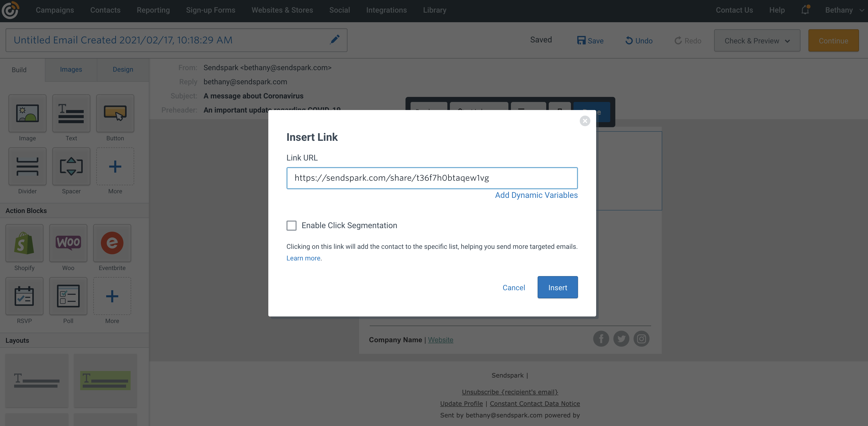The width and height of the screenshot is (868, 426).
Task: Select the Shopify action block
Action: click(24, 243)
